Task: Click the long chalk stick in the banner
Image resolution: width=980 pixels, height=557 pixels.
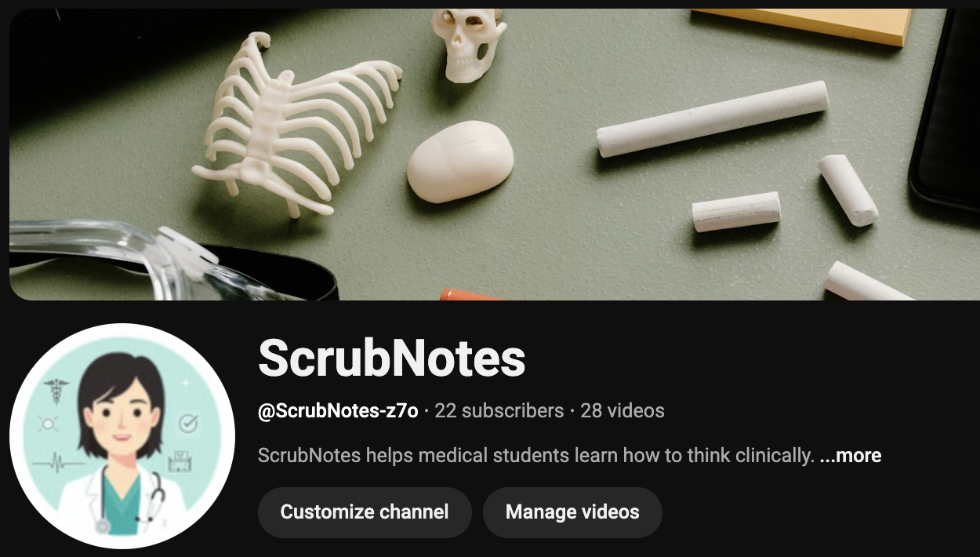Action: coord(712,119)
